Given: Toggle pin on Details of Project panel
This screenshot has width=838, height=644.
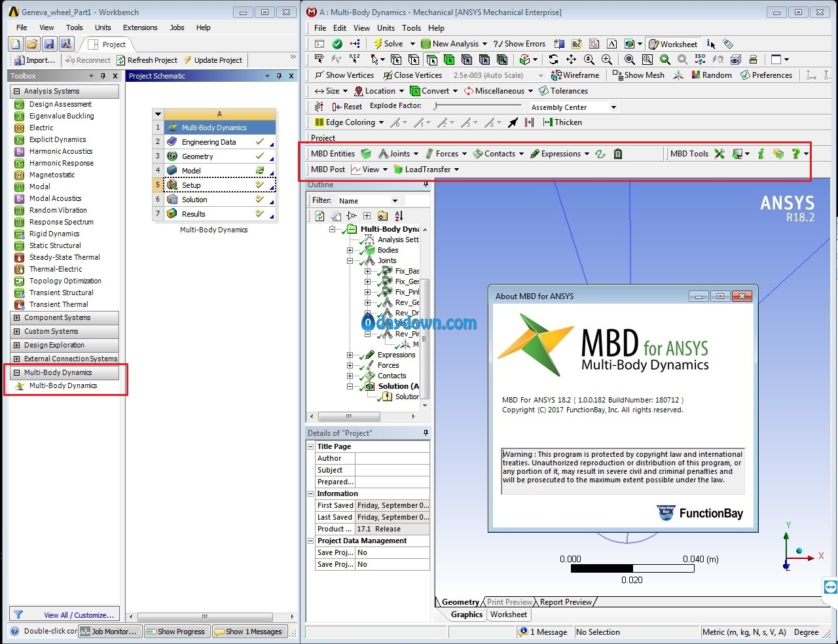Looking at the screenshot, I should click(x=426, y=433).
